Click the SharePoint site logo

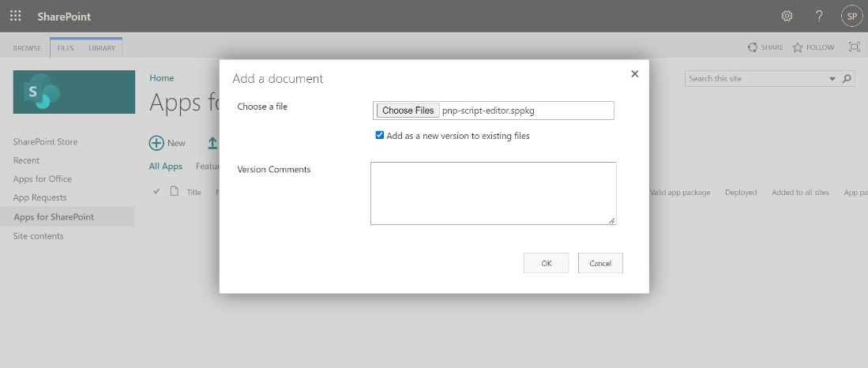[x=74, y=92]
